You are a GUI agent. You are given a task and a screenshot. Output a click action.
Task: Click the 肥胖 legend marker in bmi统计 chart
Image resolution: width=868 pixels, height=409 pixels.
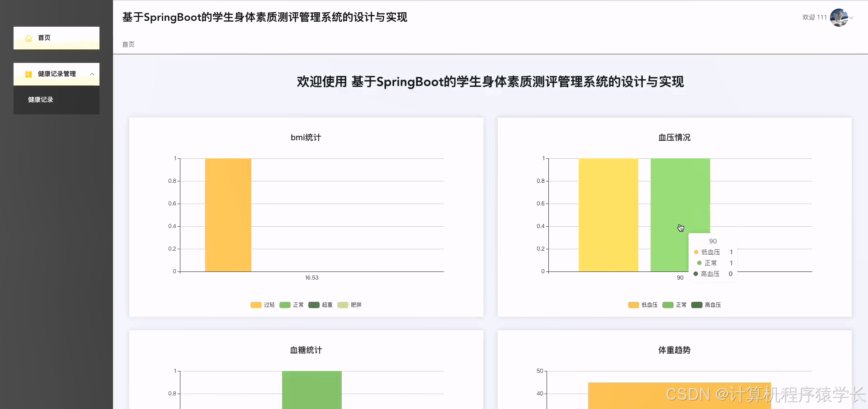coord(342,305)
